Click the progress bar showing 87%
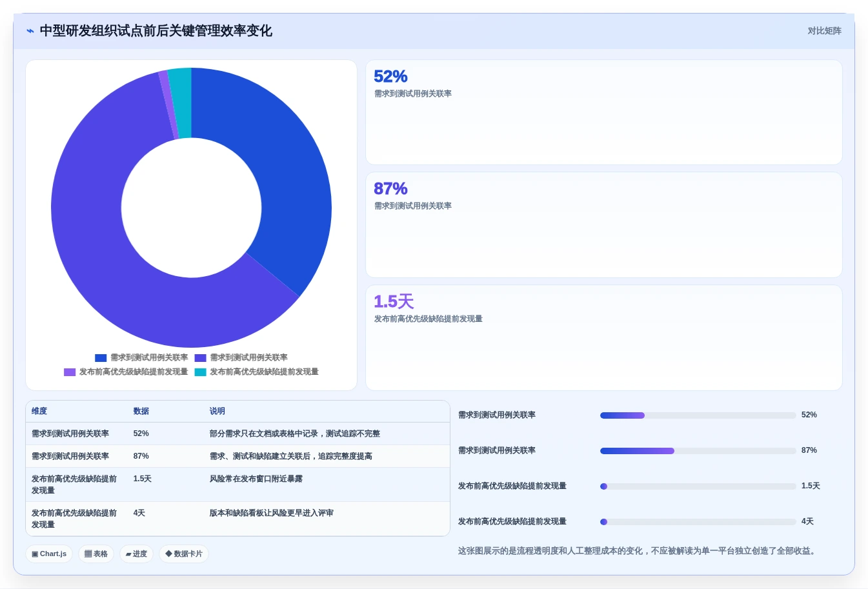 (x=698, y=451)
